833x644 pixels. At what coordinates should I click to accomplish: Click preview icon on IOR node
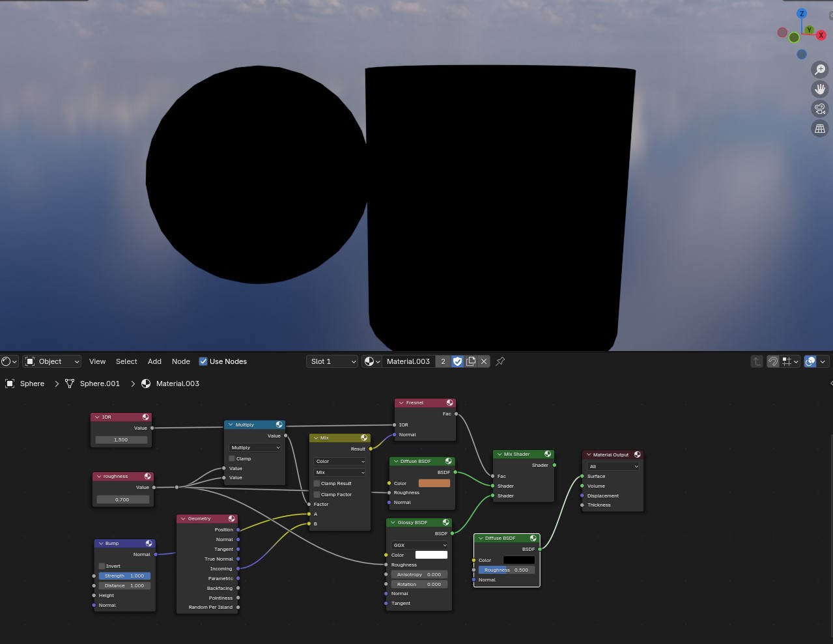coord(145,417)
